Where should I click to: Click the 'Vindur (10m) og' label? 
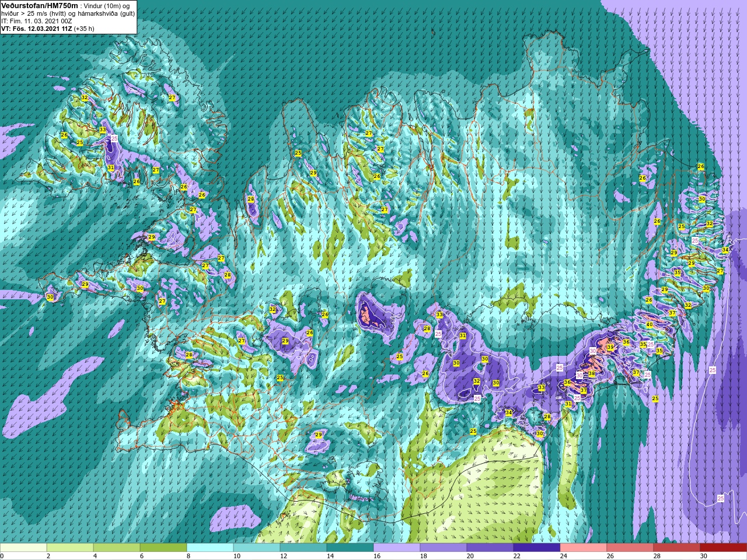pyautogui.click(x=107, y=6)
